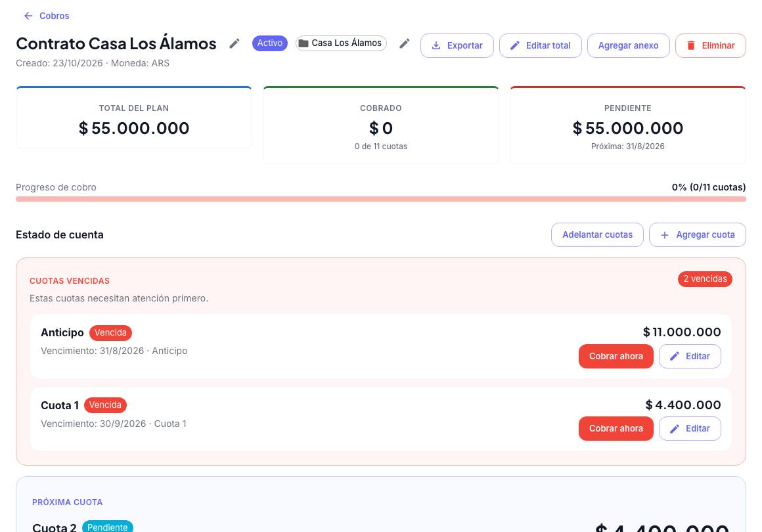This screenshot has width=762, height=532.
Task: Click the Vencida badge on Cuota 1
Action: (x=105, y=405)
